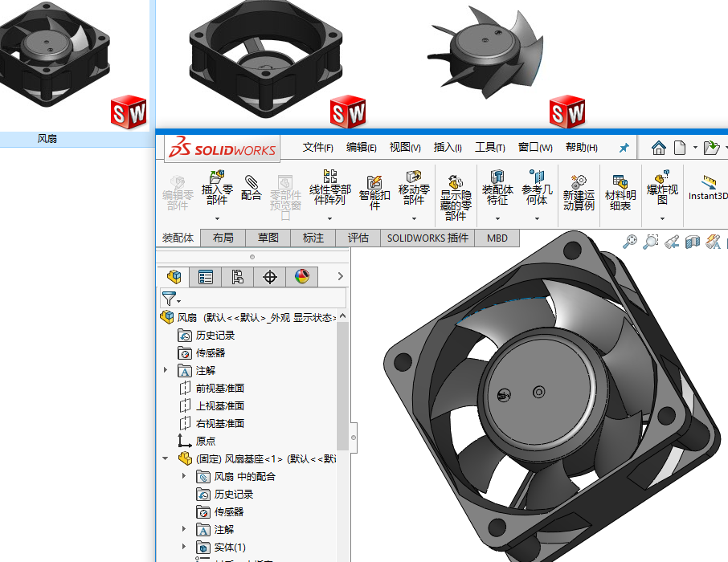Image resolution: width=728 pixels, height=562 pixels.
Task: Open Linear Component Pattern dropdown arrow
Action: pyautogui.click(x=330, y=218)
